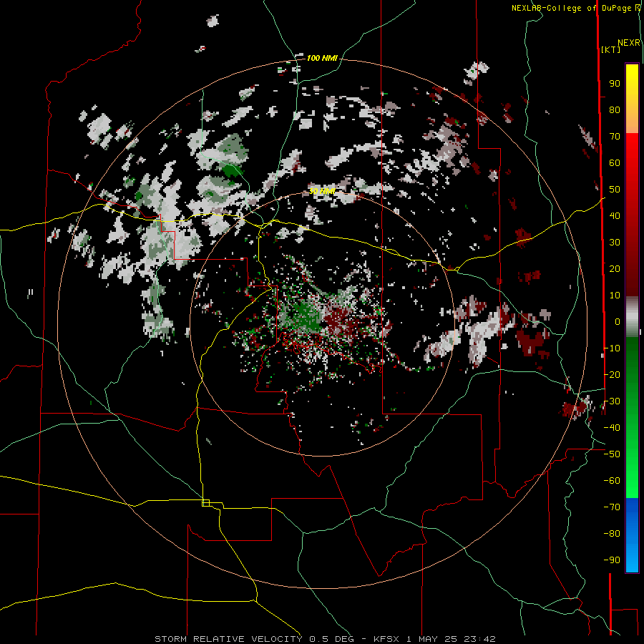
Task: Select the -40 value on the velocity scale
Action: click(612, 428)
